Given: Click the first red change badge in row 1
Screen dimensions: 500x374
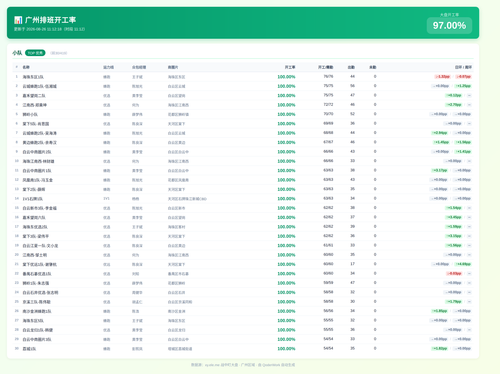Looking at the screenshot, I should click(x=443, y=77).
